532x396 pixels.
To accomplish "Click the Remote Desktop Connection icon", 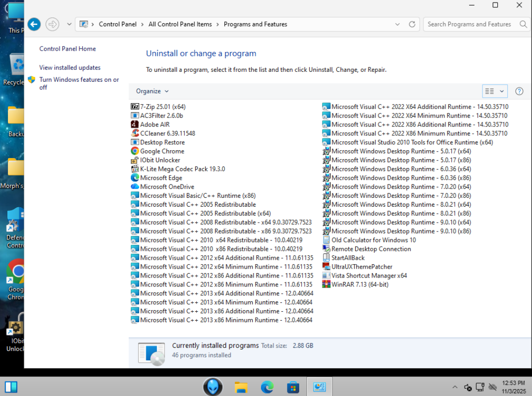I will pos(326,249).
